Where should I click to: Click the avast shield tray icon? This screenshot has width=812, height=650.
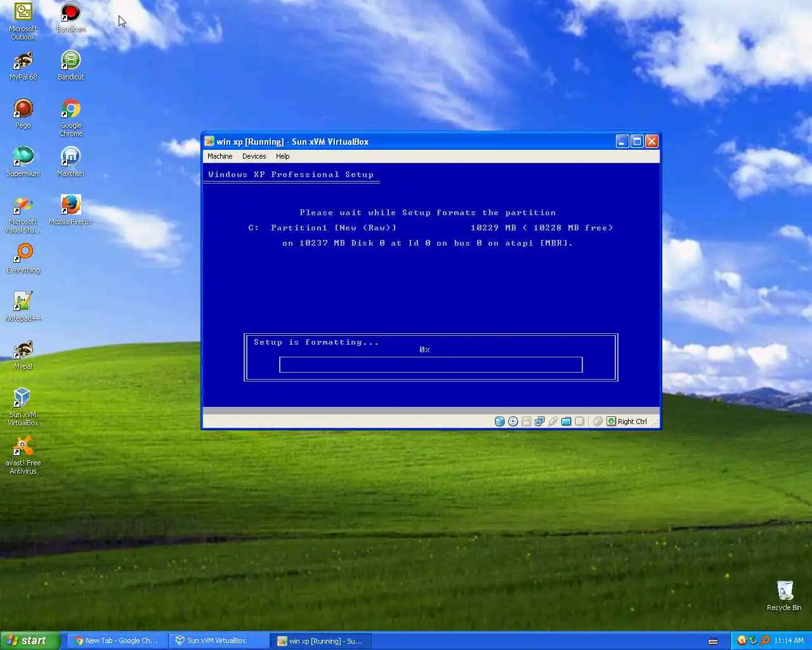[742, 640]
